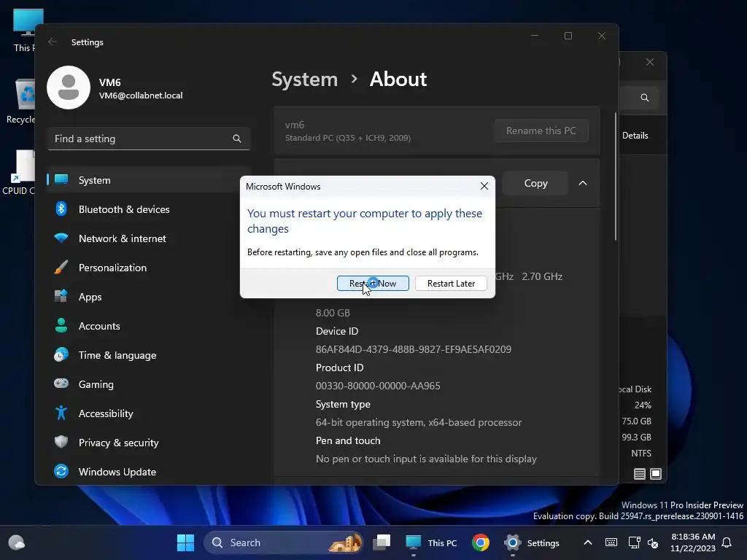This screenshot has width=747, height=560.
Task: Click the Settings page vertical scrollbar
Action: pyautogui.click(x=616, y=176)
